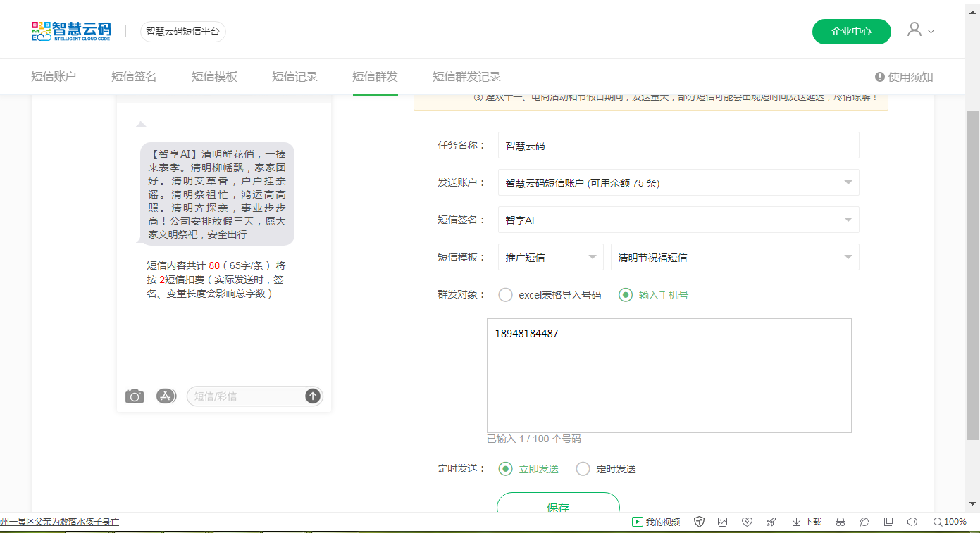980x533 pixels.
Task: Click the 使用须知 link
Action: pos(904,77)
